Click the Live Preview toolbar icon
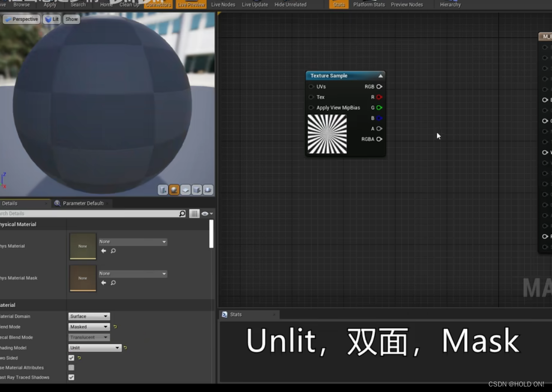Viewport: 552px width, 392px height. 191,4
